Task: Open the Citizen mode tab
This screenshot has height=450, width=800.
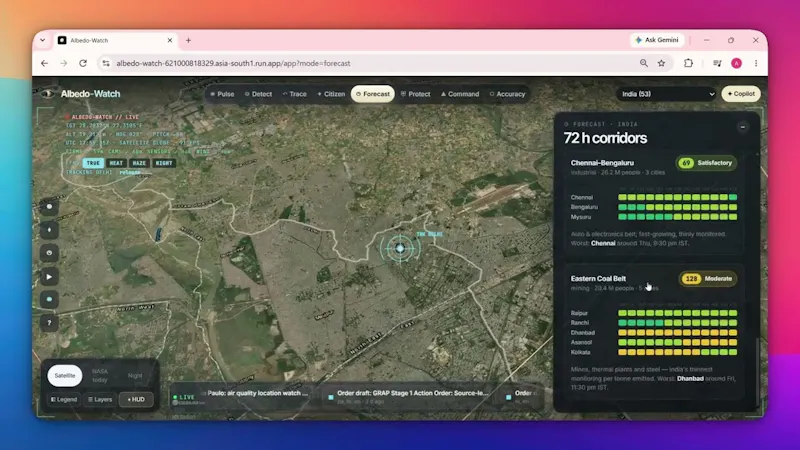Action: click(331, 94)
